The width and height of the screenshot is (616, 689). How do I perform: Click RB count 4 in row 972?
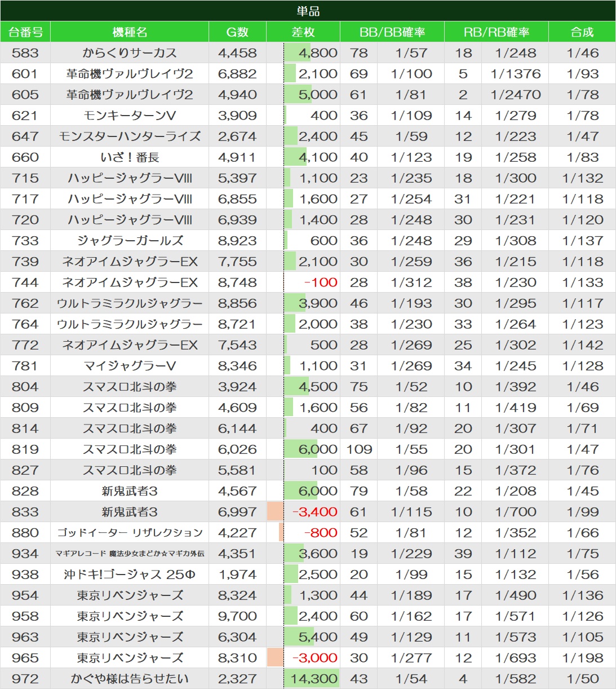pyautogui.click(x=463, y=679)
